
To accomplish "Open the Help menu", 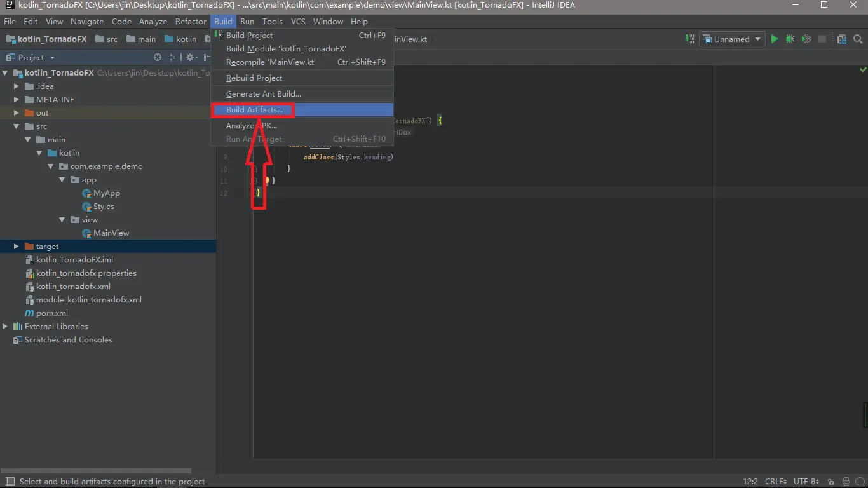I will 359,22.
